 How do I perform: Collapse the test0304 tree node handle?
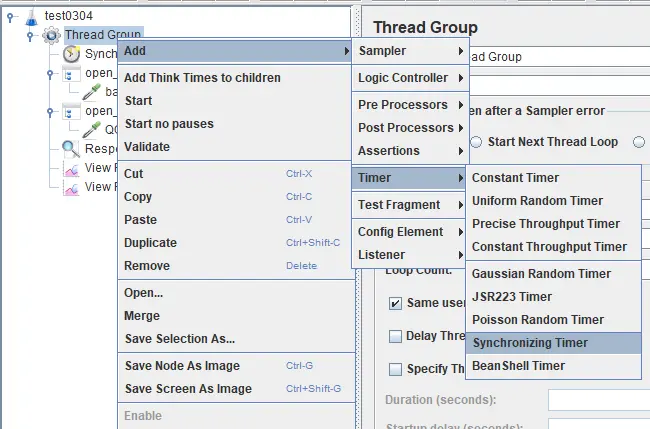click(11, 17)
